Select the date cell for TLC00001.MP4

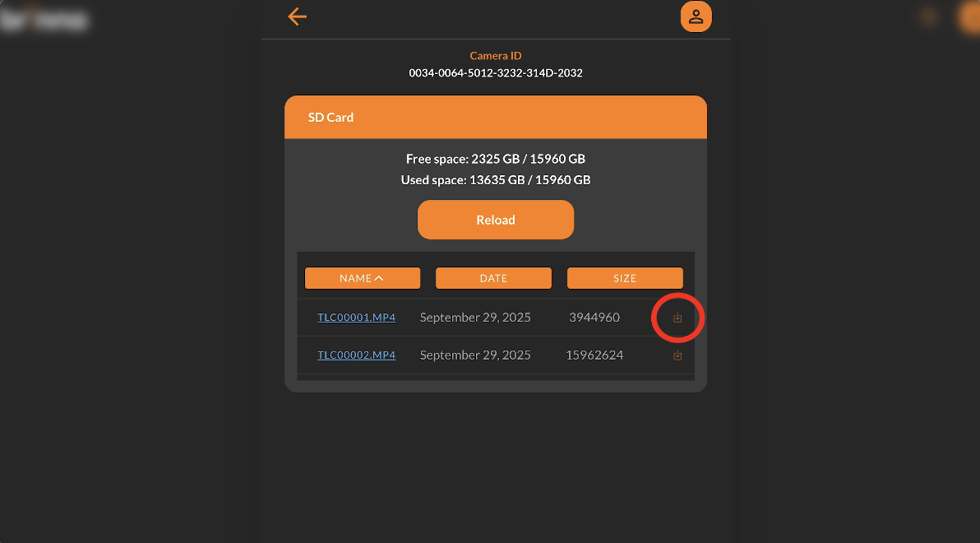(475, 318)
